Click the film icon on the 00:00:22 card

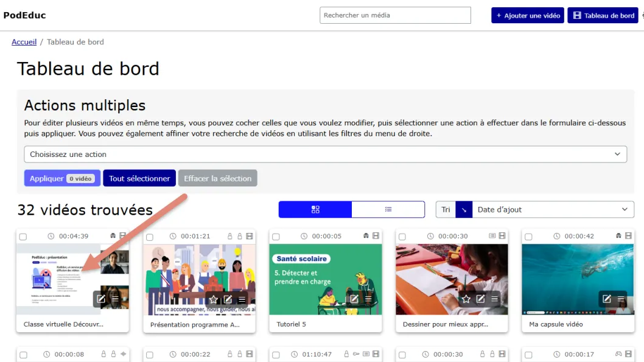click(250, 354)
